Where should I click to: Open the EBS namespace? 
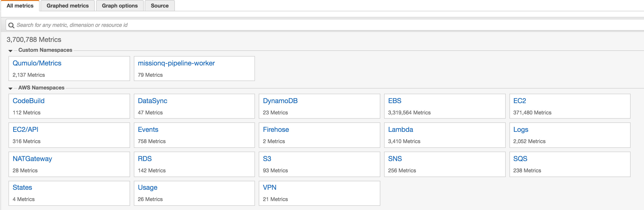pyautogui.click(x=394, y=101)
